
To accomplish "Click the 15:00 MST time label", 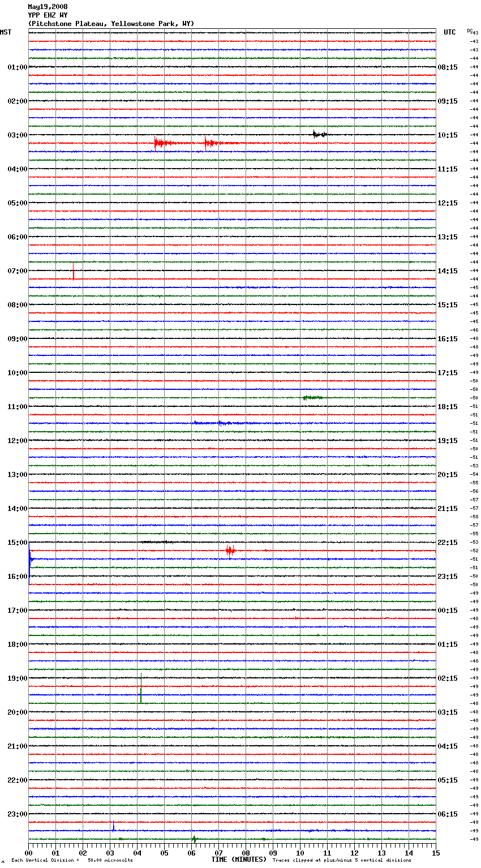I will (x=18, y=543).
